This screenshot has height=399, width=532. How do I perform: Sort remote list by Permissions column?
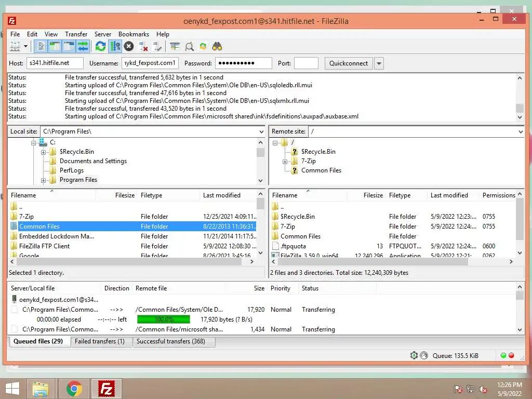(x=498, y=195)
